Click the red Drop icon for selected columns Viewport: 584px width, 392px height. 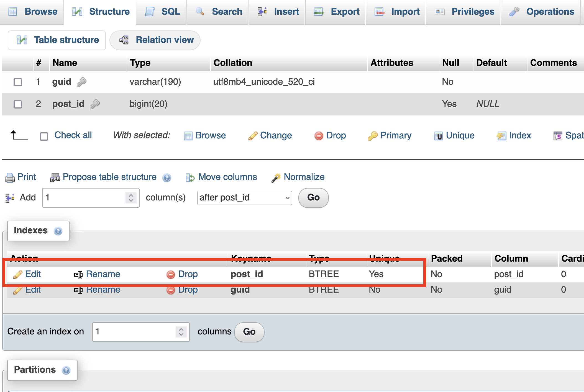pos(319,136)
